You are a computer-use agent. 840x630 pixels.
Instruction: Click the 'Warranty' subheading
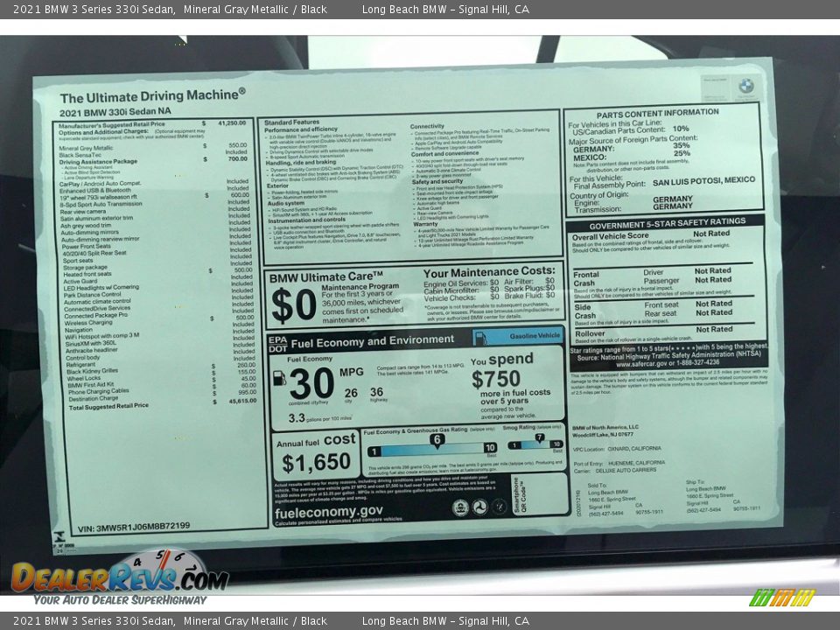[425, 225]
